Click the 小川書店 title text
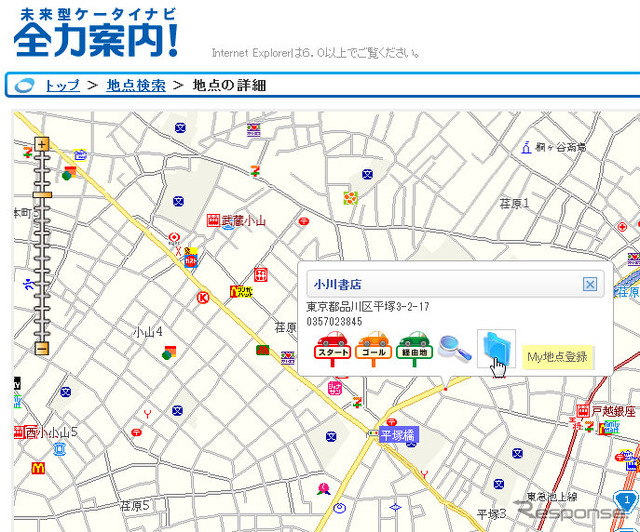 click(338, 284)
